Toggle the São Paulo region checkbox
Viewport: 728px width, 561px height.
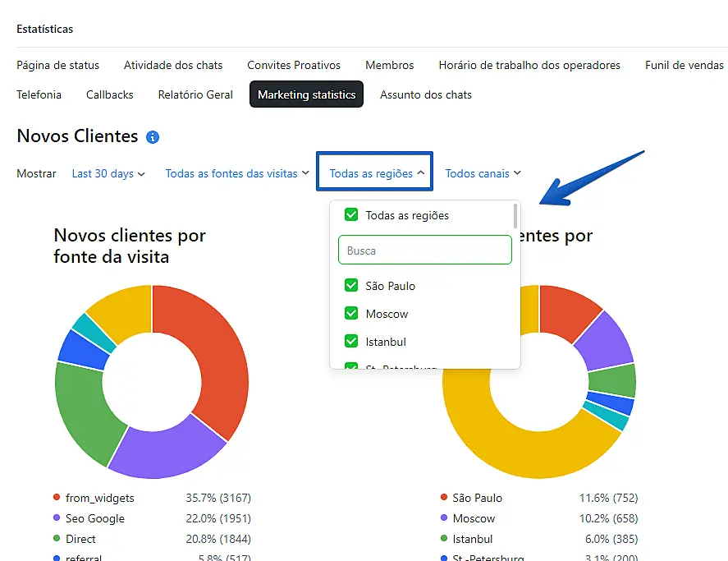coord(351,286)
